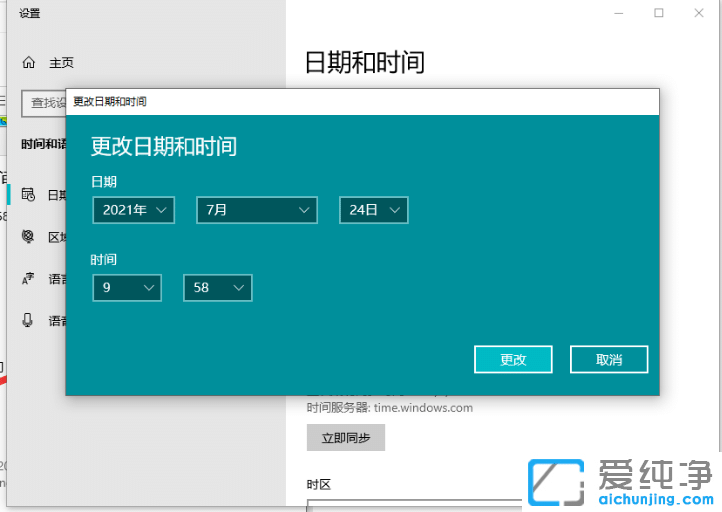Open the hour dropdown showing 9
Image resolution: width=722 pixels, height=512 pixels.
point(126,288)
